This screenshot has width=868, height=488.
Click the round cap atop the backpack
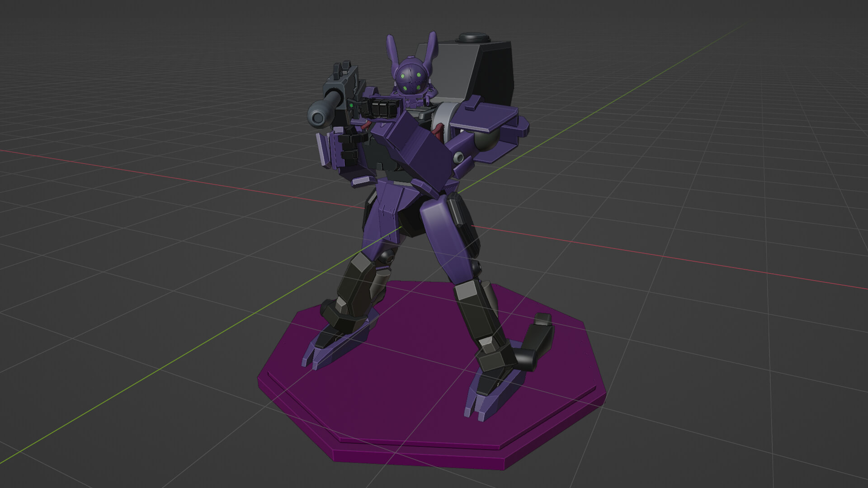[x=472, y=37]
